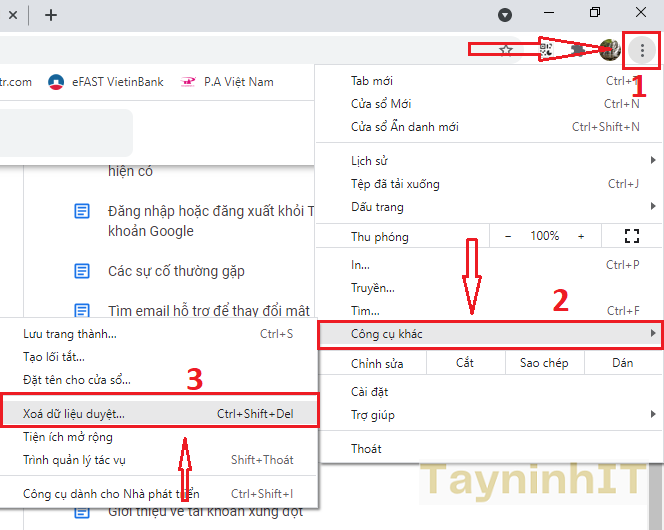Viewport: 664px width, 530px height.
Task: Click the three-dot Chrome menu icon
Action: (642, 50)
